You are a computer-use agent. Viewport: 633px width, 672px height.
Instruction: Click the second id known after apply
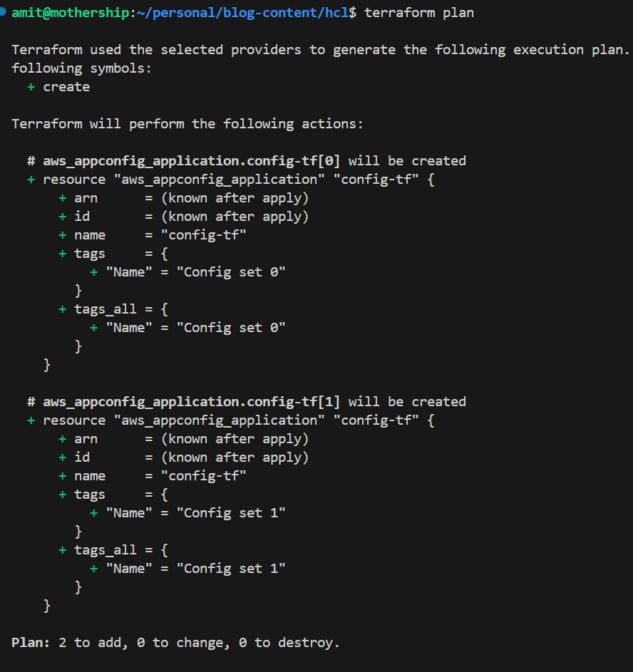click(235, 458)
